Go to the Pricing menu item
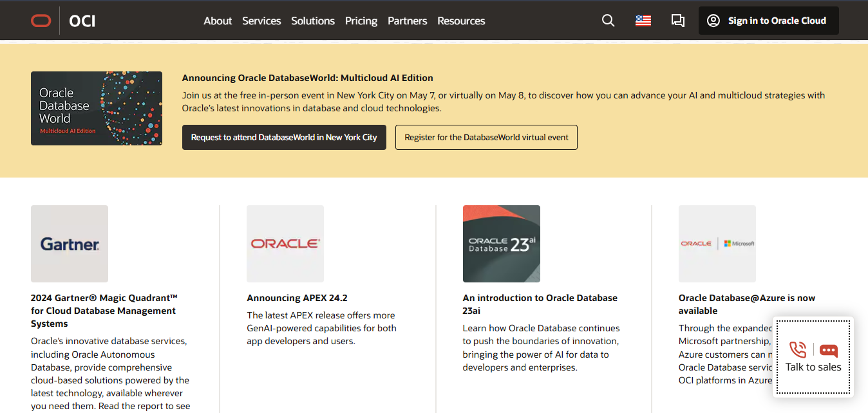 pyautogui.click(x=361, y=21)
